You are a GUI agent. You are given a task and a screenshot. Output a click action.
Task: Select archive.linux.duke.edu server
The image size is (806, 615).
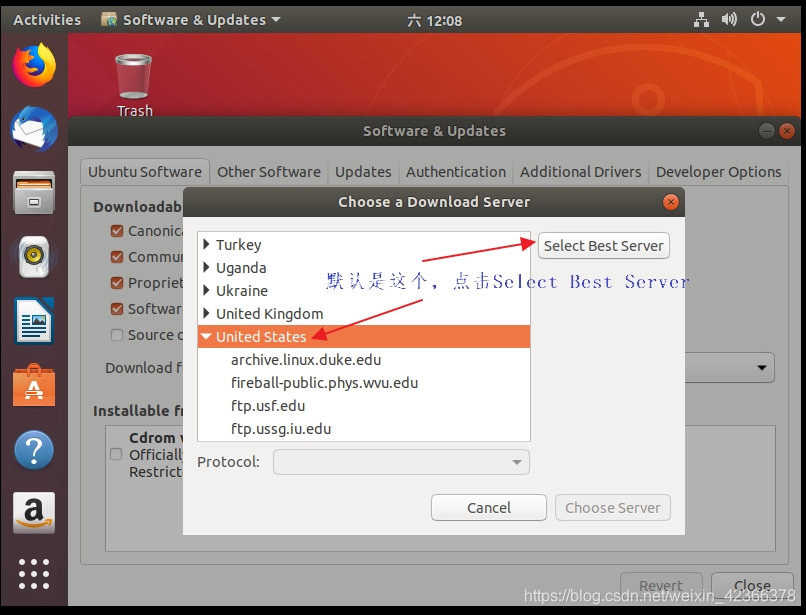click(364, 359)
